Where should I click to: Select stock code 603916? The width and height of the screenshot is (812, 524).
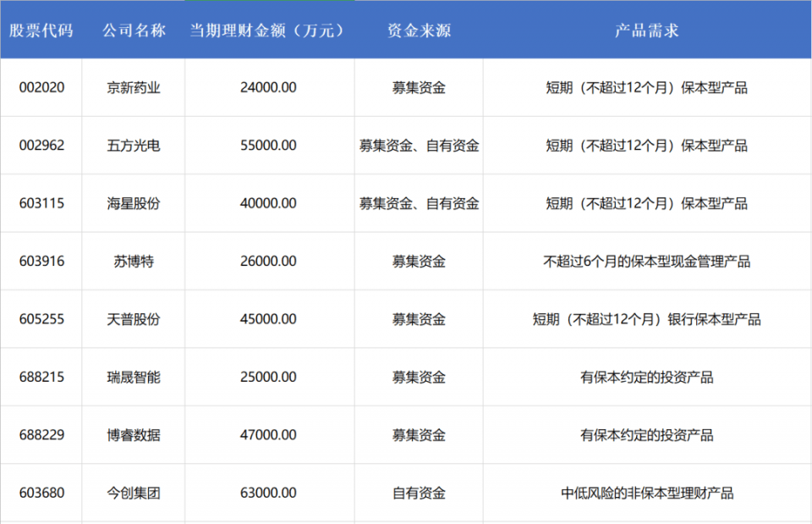pyautogui.click(x=41, y=262)
